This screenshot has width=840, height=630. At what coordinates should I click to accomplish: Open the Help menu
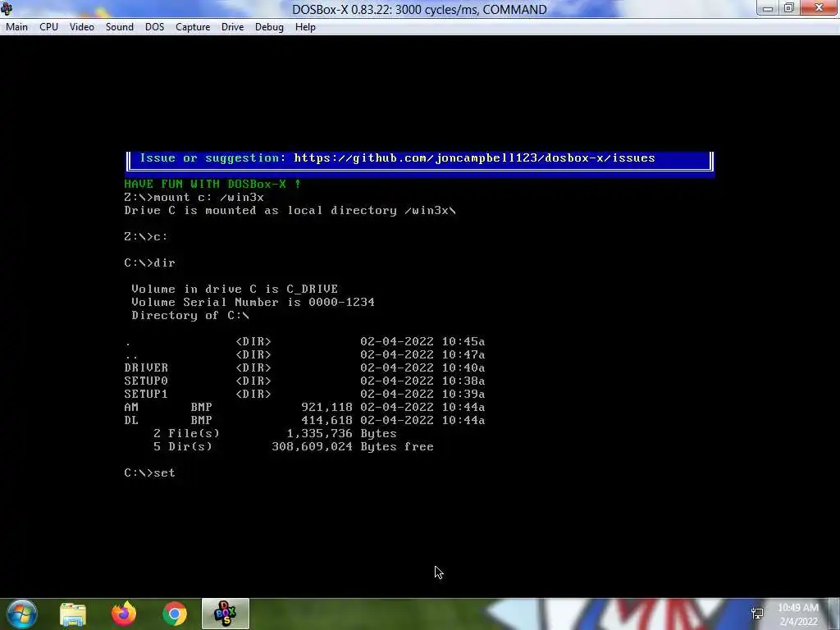pos(305,27)
